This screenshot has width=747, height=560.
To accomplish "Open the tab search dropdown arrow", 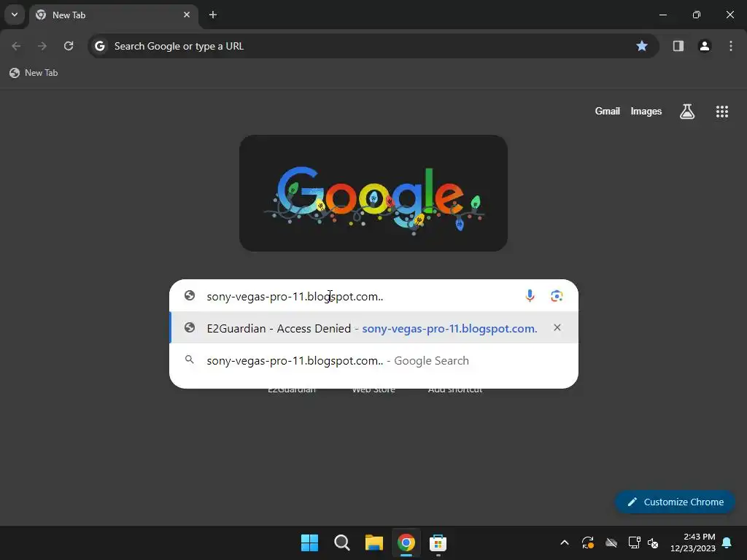I will click(x=15, y=15).
